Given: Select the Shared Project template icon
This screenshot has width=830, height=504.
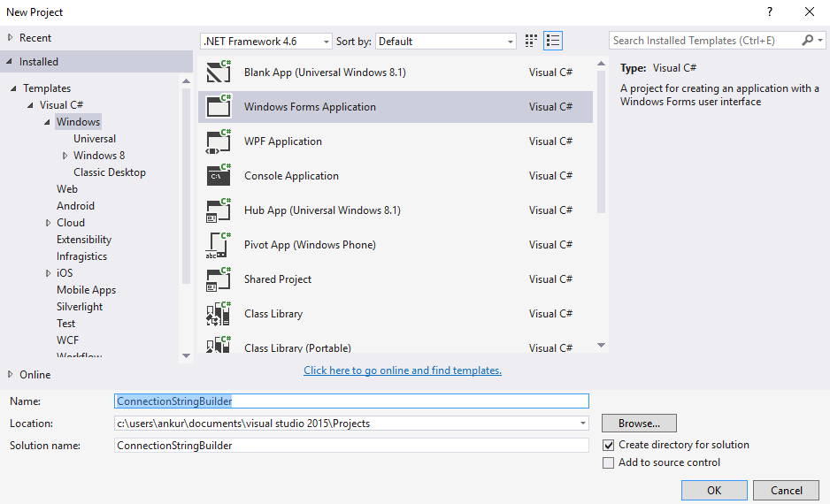Looking at the screenshot, I should pyautogui.click(x=218, y=279).
